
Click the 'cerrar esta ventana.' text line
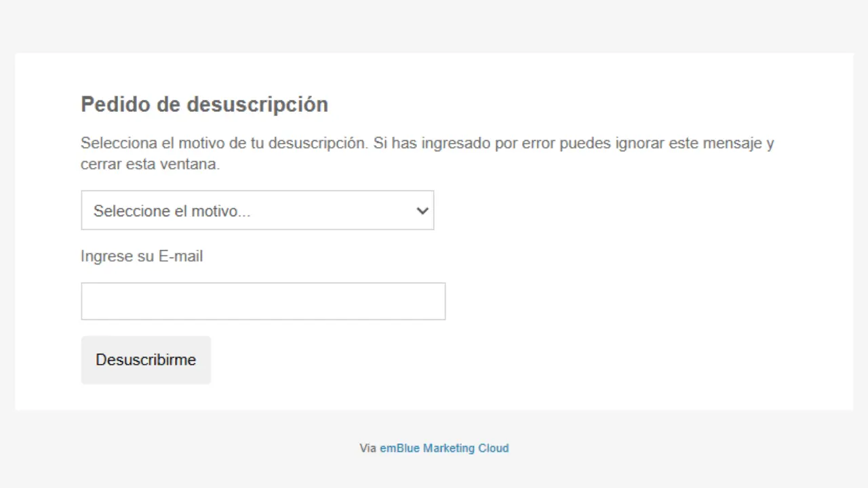click(150, 165)
